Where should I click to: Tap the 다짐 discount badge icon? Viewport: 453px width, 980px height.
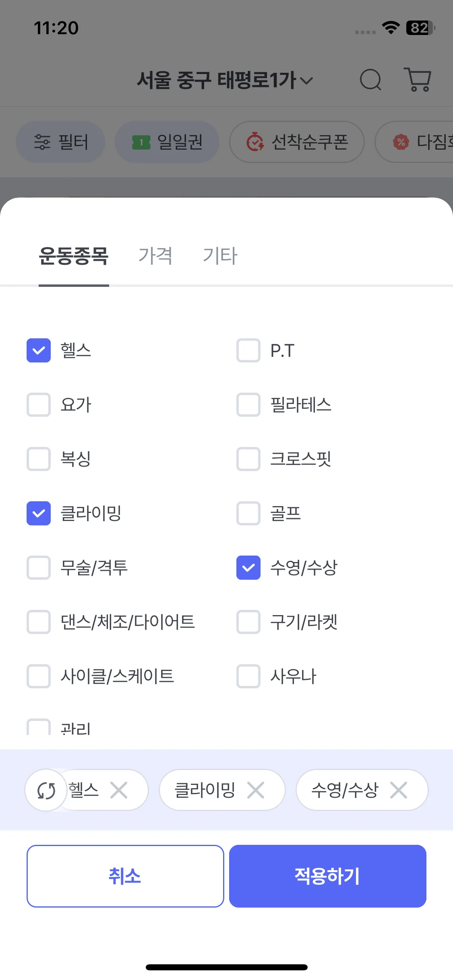point(401,142)
